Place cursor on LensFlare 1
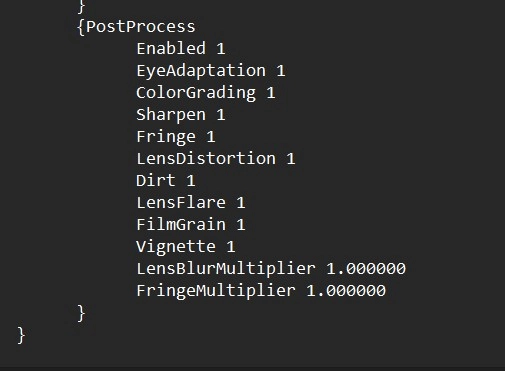The width and height of the screenshot is (505, 371). [x=191, y=203]
